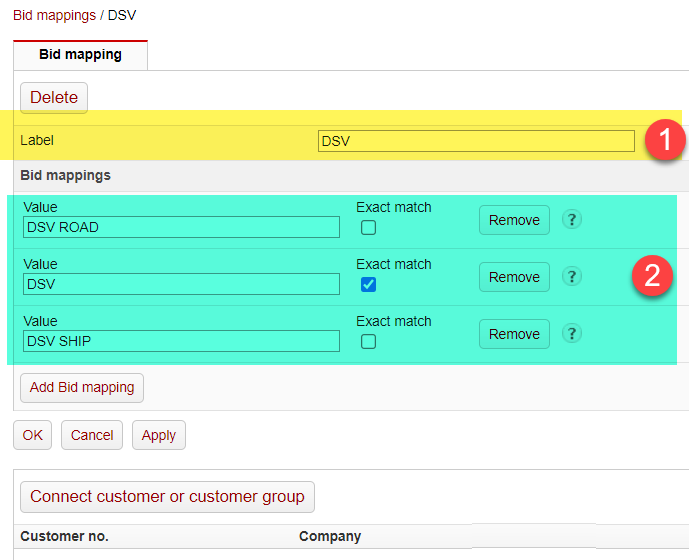
Task: Sort by Customer no. column header
Action: tap(64, 536)
